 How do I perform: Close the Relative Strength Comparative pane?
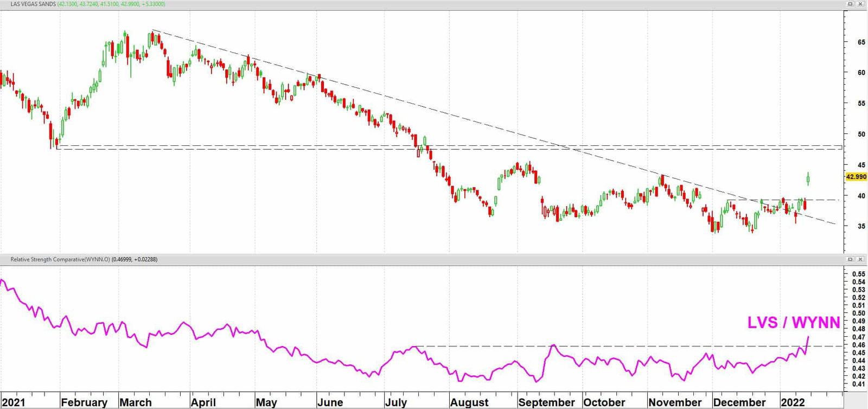tap(860, 259)
